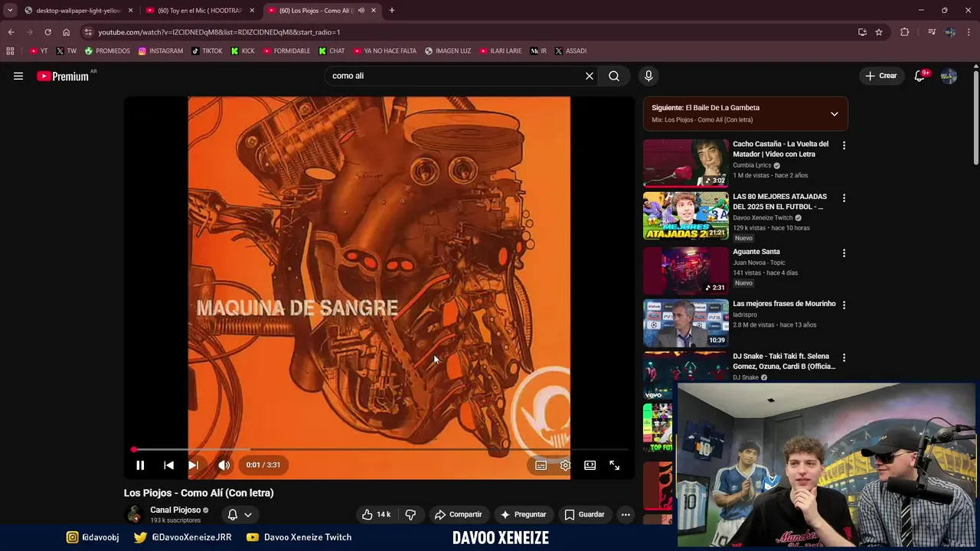Enter fullscreen mode
This screenshot has height=551, width=980.
tap(614, 465)
